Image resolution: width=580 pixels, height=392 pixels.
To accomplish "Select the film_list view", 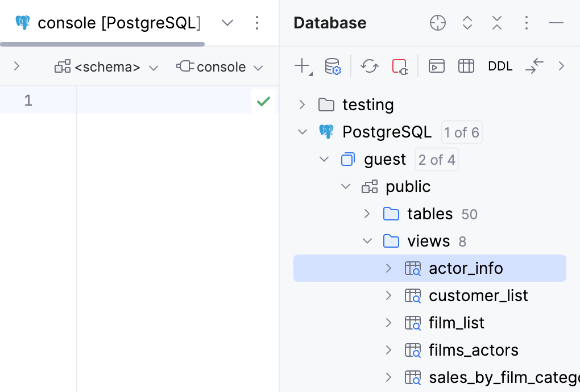I will point(456,323).
